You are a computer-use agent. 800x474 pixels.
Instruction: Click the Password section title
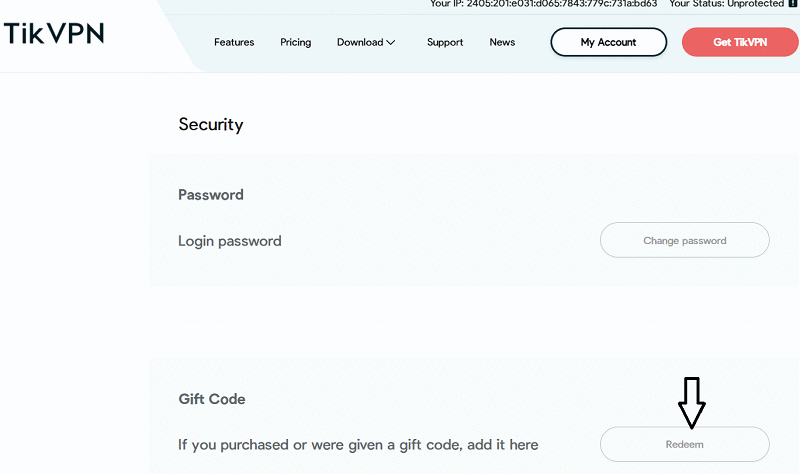tap(211, 195)
